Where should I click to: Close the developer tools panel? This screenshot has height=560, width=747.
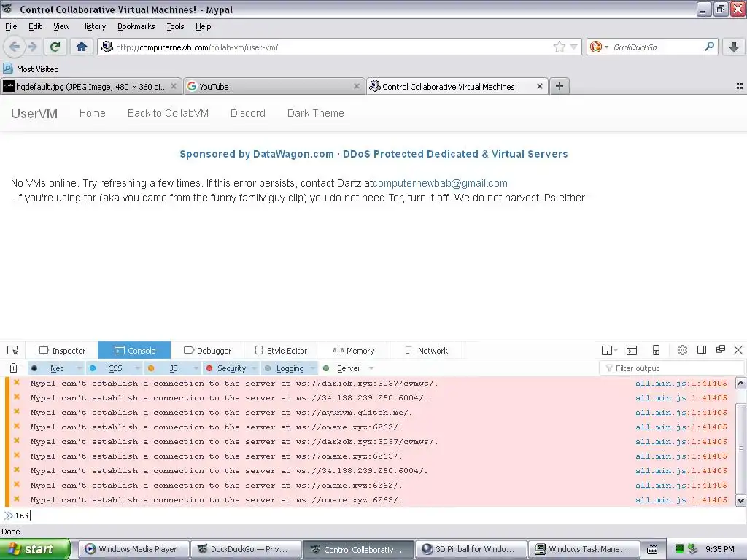pos(738,350)
